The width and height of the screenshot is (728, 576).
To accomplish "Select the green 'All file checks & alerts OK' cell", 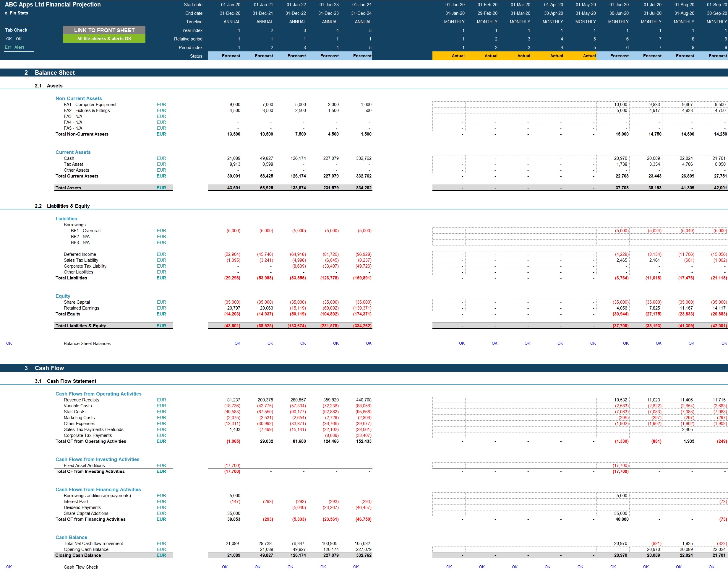I will click(x=104, y=39).
